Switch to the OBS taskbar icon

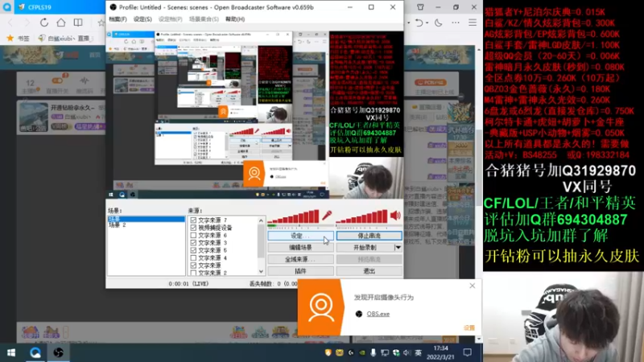58,352
